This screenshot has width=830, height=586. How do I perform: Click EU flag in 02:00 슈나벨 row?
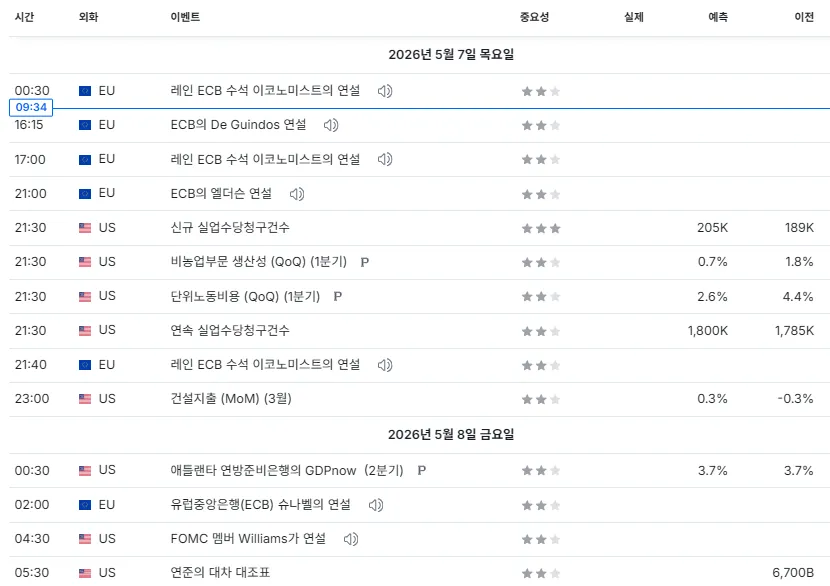pos(85,504)
